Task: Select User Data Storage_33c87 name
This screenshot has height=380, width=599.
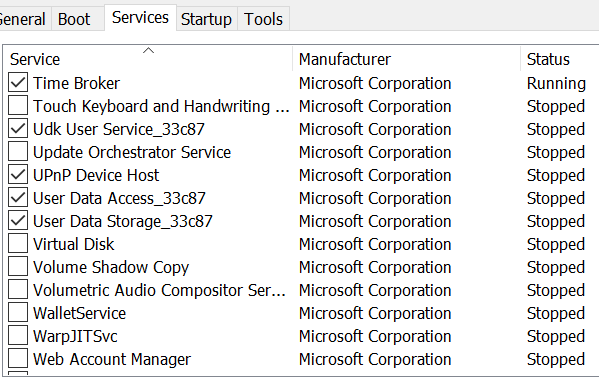Action: click(x=123, y=222)
